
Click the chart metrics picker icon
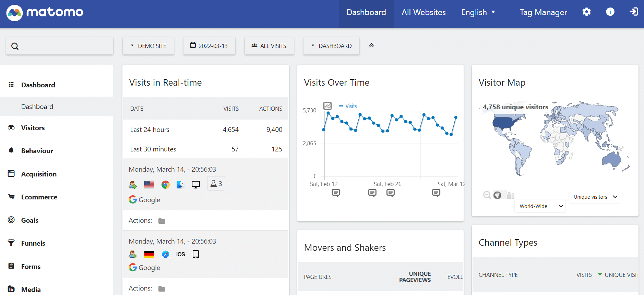327,106
